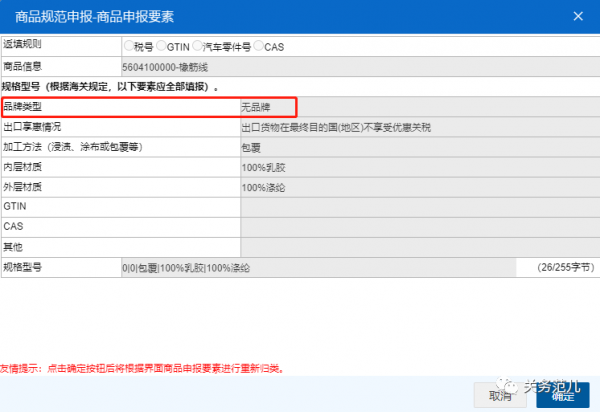
Task: Edit the 外层材质 field with 100%涤纶
Action: click(x=418, y=187)
